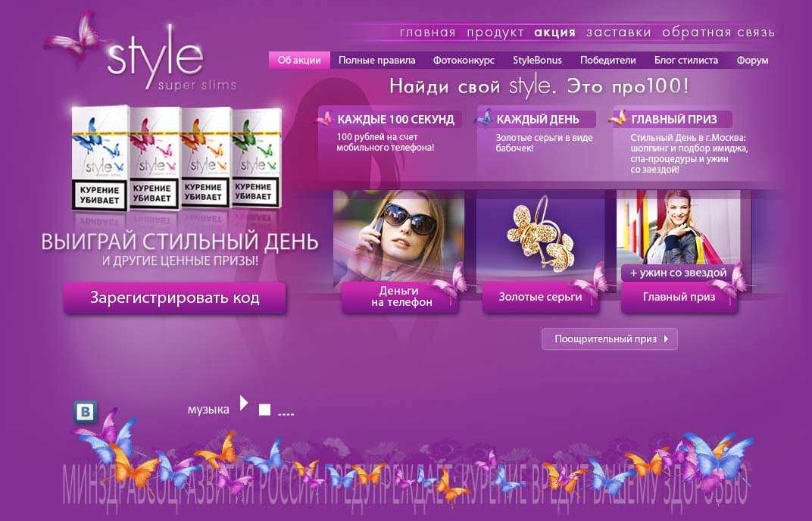Click the Деньги на телефон button
This screenshot has width=812, height=521.
pos(400,297)
